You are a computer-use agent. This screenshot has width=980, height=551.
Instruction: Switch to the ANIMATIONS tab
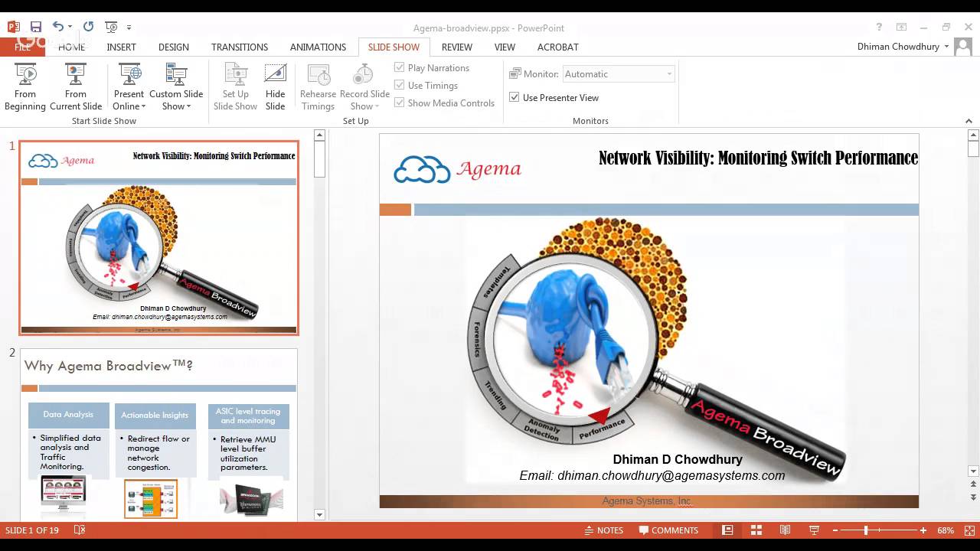tap(318, 47)
